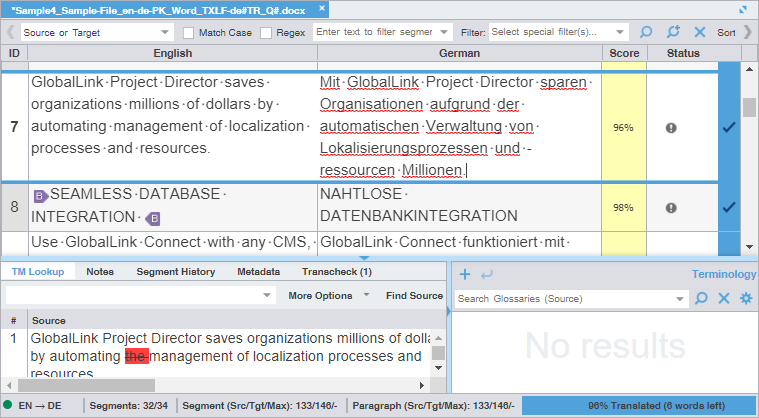The image size is (759, 418).
Task: Click the status warning icon for segment 8
Action: pos(671,208)
